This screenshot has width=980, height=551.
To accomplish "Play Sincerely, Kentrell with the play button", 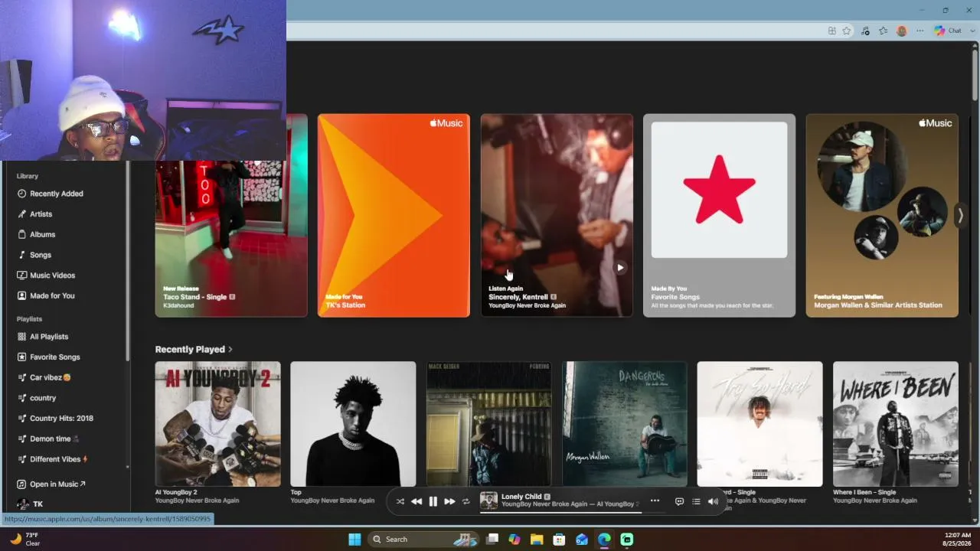I will click(x=620, y=268).
